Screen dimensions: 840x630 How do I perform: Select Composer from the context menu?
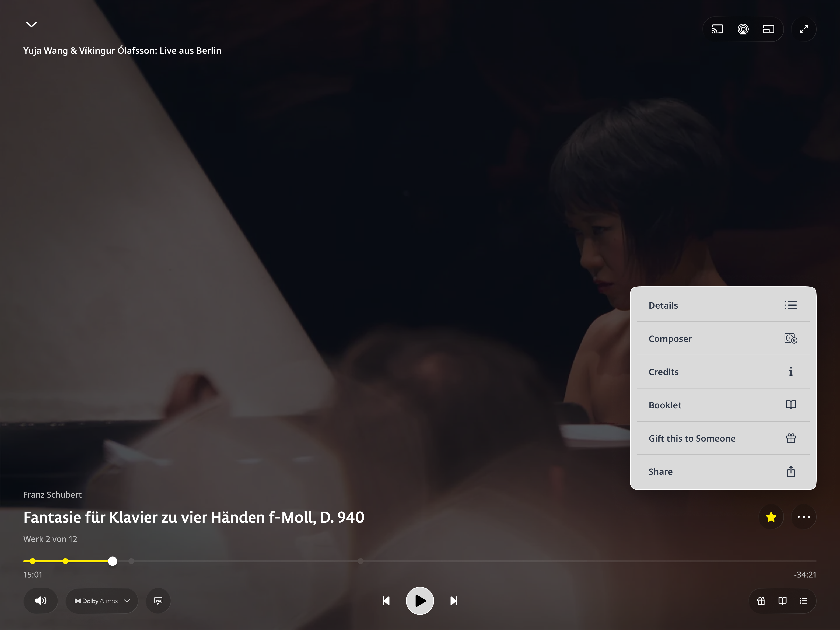pos(722,338)
